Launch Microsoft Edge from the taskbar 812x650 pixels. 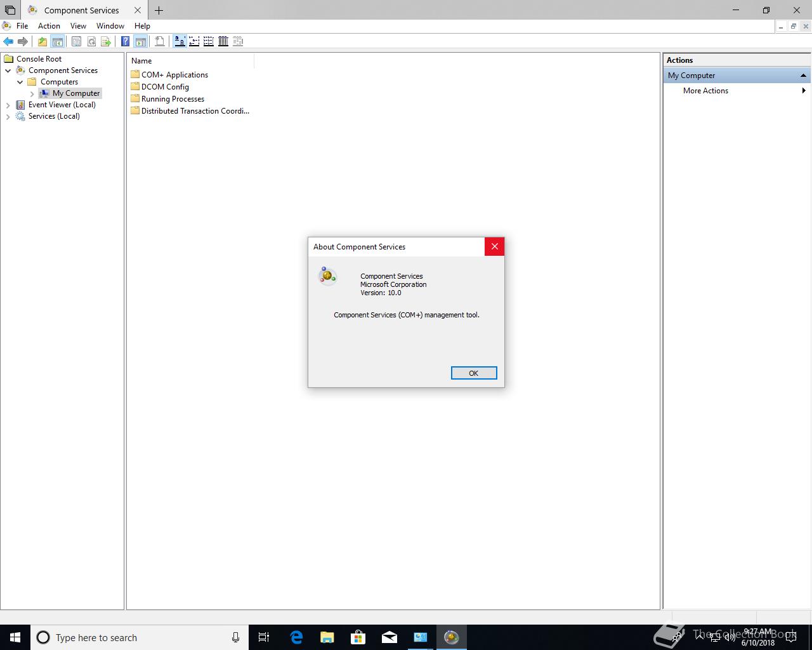point(296,637)
